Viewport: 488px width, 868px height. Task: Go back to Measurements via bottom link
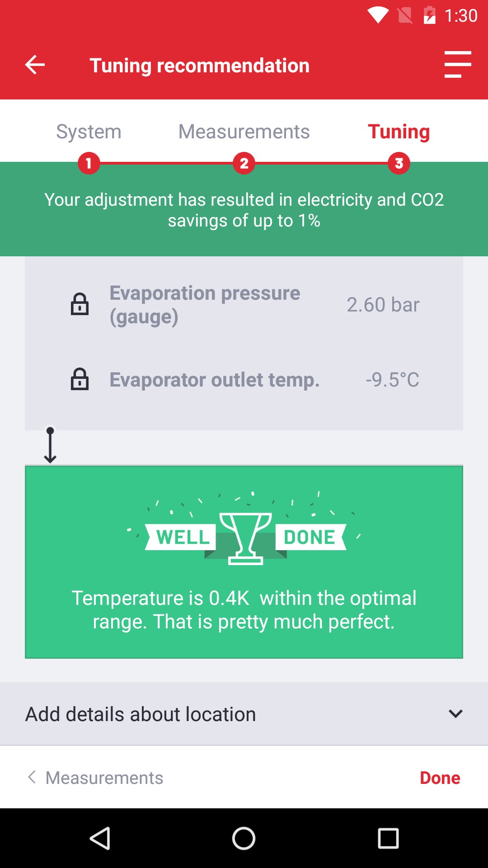pos(95,778)
